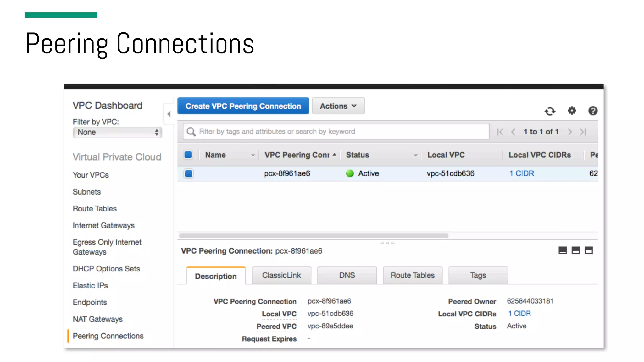
Task: Set details pane to half height with the middle layout icon
Action: click(x=575, y=250)
